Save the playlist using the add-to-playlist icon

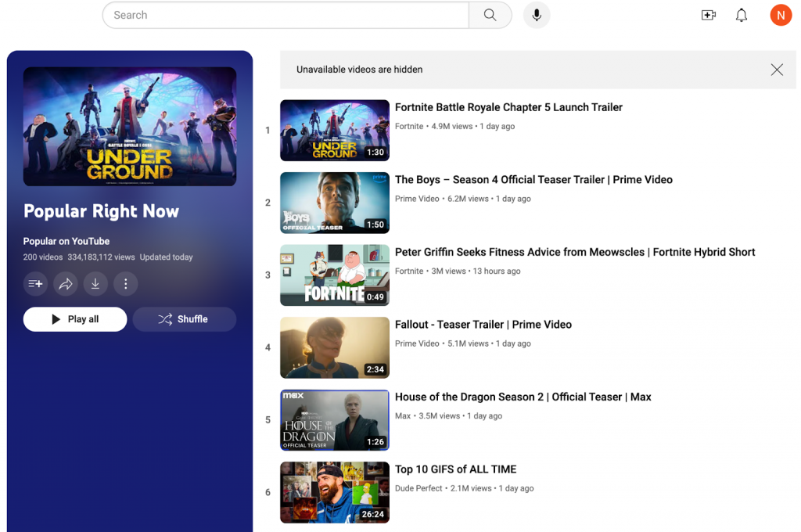(x=35, y=284)
